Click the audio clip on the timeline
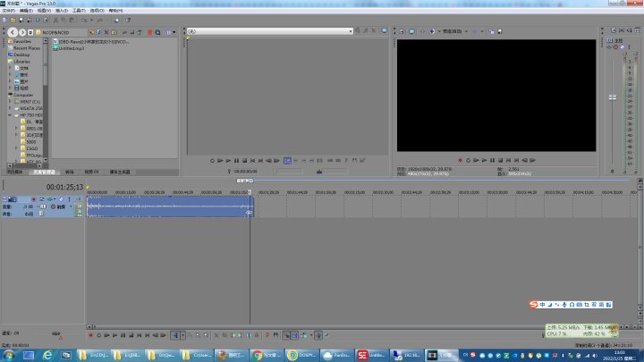The height and width of the screenshot is (362, 644). click(170, 207)
